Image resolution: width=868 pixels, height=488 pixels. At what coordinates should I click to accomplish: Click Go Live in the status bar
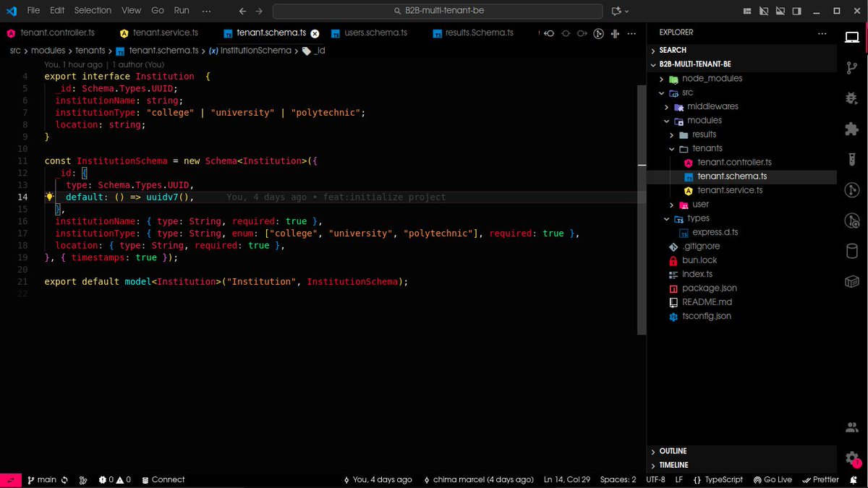(x=773, y=480)
